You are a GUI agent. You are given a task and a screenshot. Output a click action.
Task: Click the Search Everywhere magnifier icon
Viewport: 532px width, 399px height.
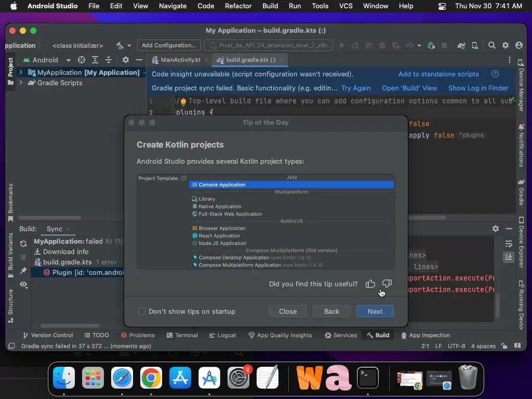tap(491, 45)
